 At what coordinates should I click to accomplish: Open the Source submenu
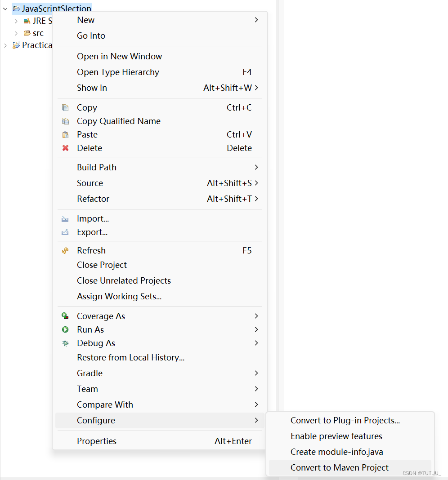click(160, 183)
